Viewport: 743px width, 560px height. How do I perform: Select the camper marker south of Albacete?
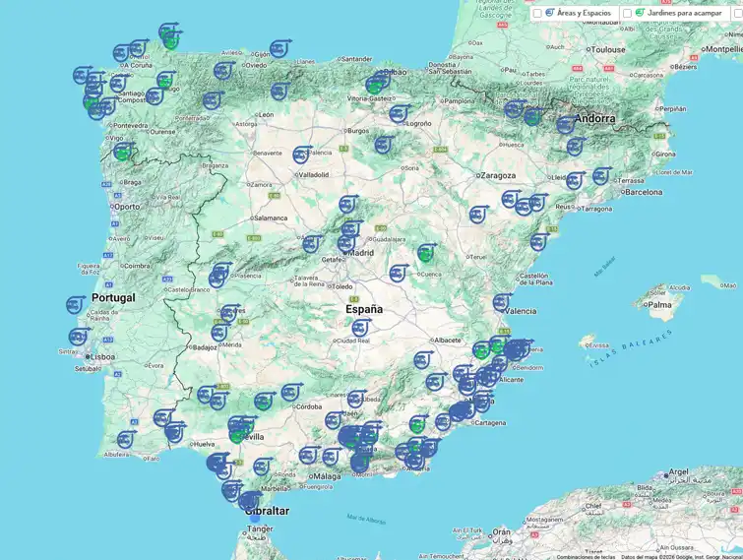423,360
